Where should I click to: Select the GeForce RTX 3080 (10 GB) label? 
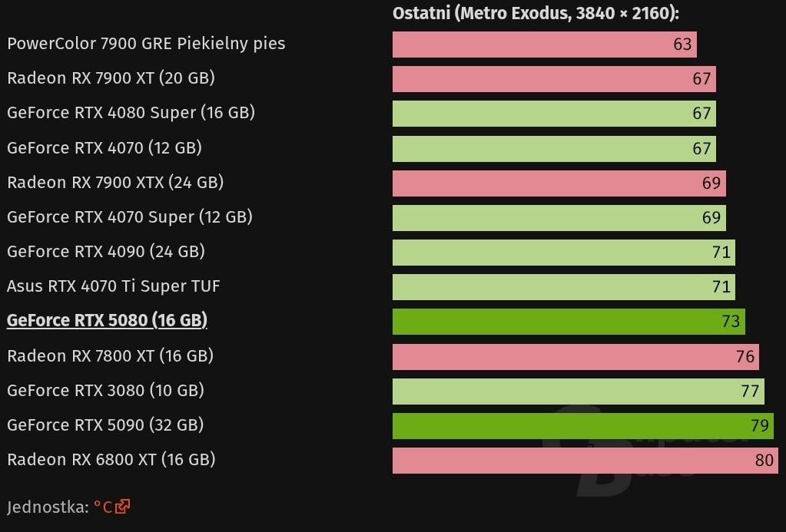point(105,390)
